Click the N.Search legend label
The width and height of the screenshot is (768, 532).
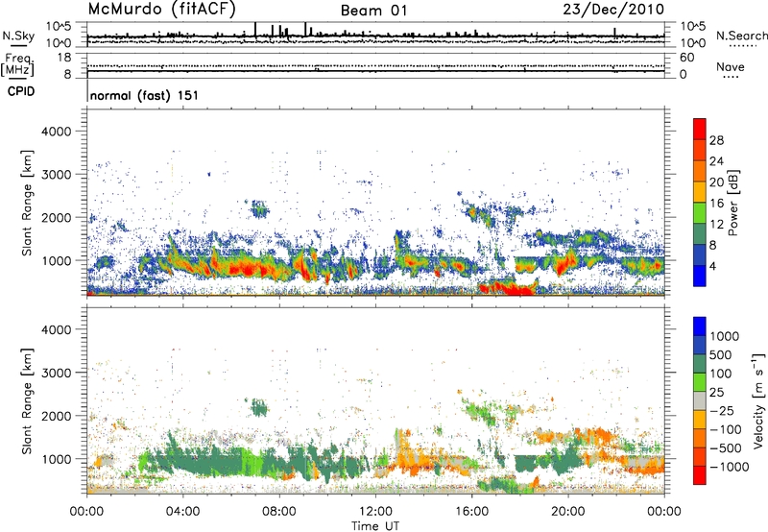coord(741,36)
